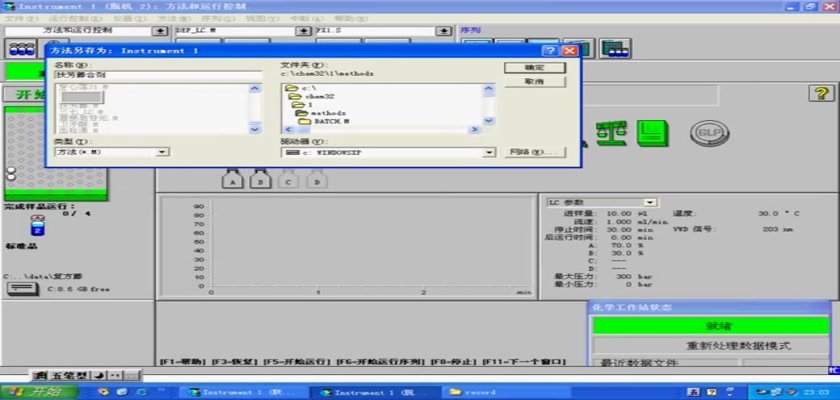Click the 203 nm VWD signal value
840x400 pixels.
pos(777,229)
